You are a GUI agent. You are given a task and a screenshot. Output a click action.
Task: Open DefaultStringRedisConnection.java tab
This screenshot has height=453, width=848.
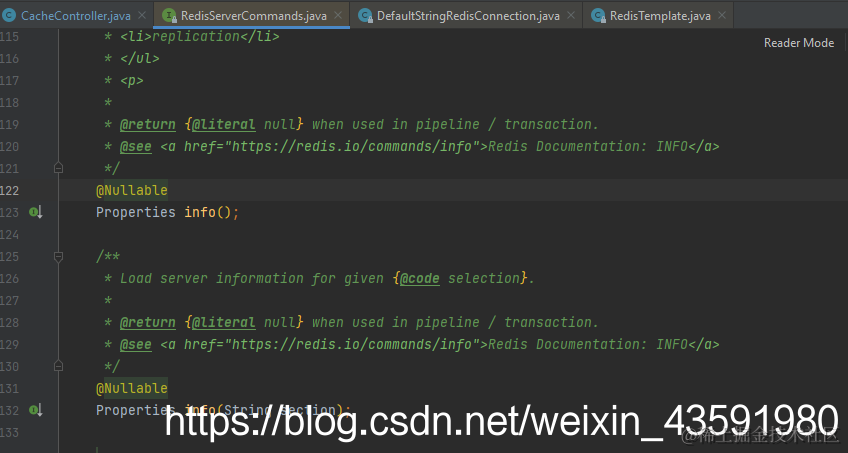[x=468, y=16]
